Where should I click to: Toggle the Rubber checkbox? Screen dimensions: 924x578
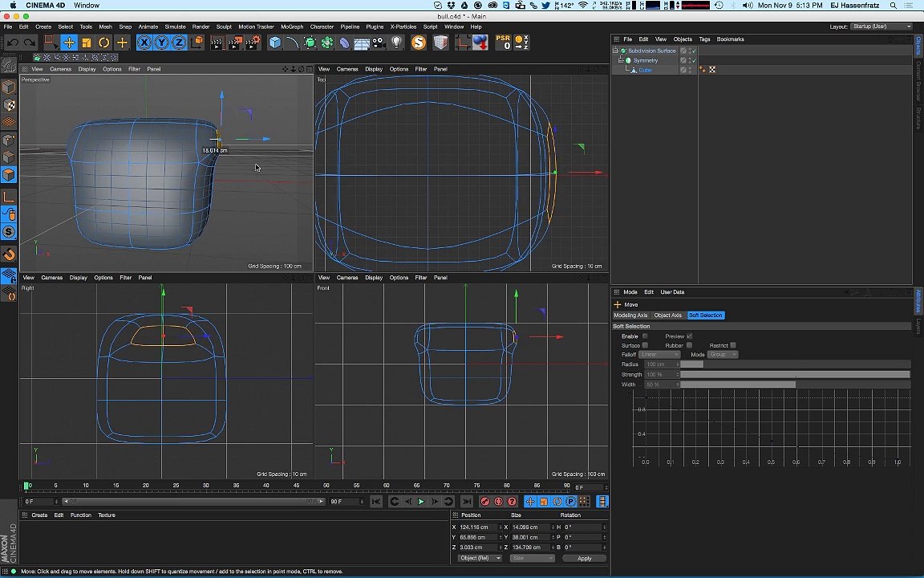click(x=690, y=346)
